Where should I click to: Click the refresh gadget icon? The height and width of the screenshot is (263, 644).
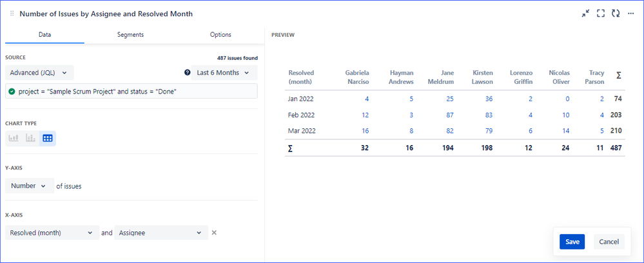[x=615, y=14]
